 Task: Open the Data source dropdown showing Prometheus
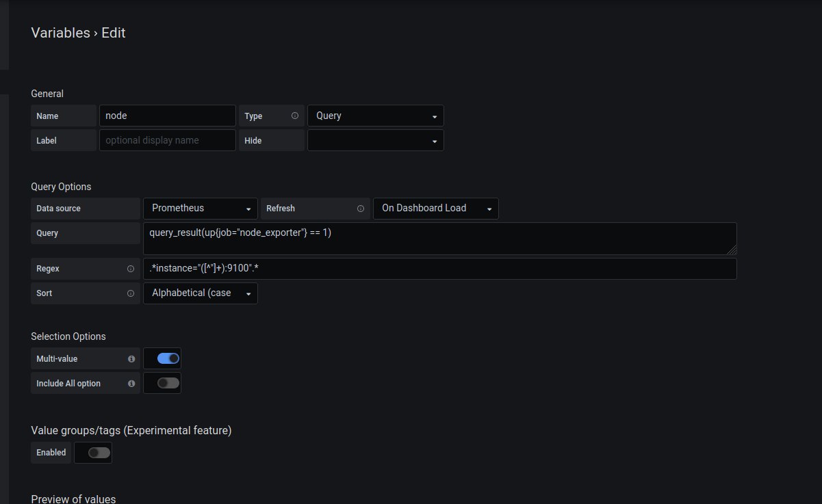[201, 208]
